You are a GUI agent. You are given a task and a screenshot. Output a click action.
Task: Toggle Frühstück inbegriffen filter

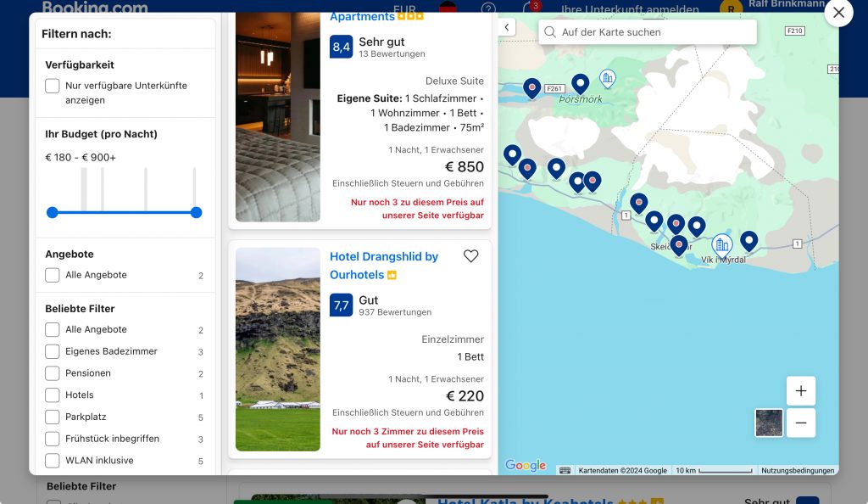coord(53,439)
